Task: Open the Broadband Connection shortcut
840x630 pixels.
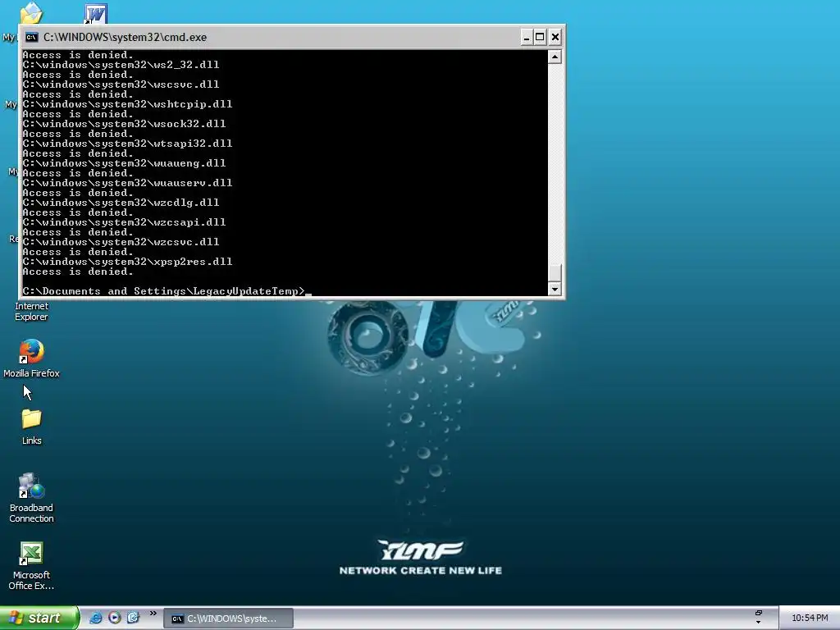Action: pos(31,498)
